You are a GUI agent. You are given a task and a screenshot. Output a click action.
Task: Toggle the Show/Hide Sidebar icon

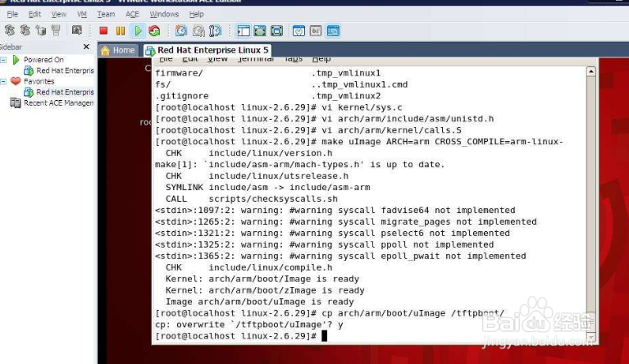[x=243, y=30]
